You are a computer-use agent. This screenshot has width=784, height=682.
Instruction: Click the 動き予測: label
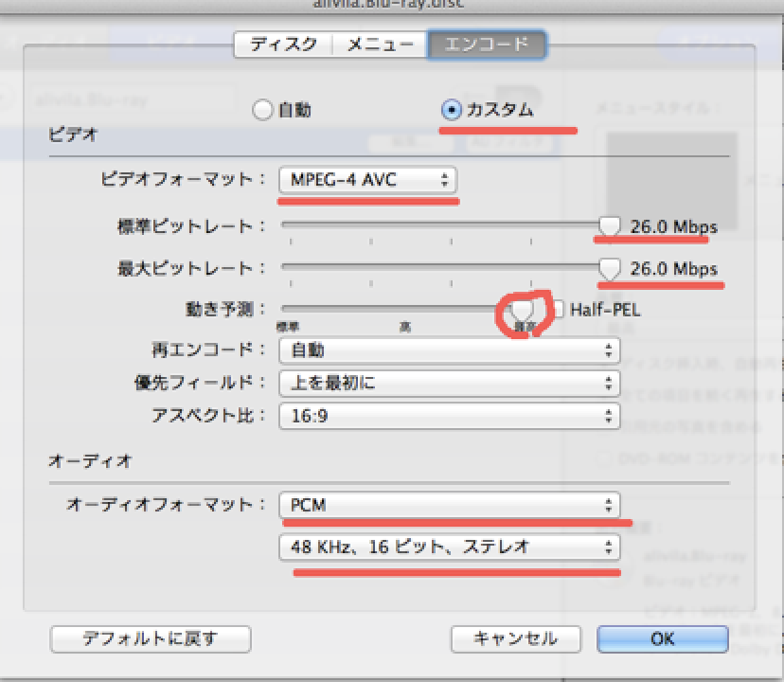[x=225, y=309]
